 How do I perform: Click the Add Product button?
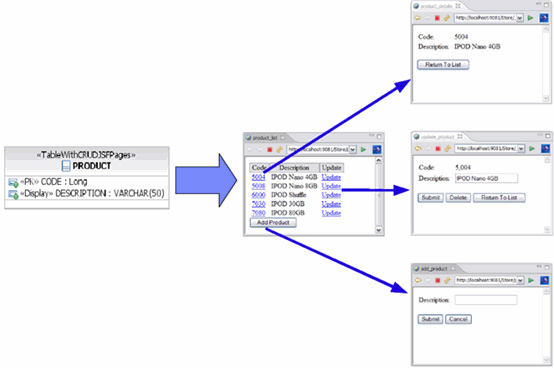[273, 222]
